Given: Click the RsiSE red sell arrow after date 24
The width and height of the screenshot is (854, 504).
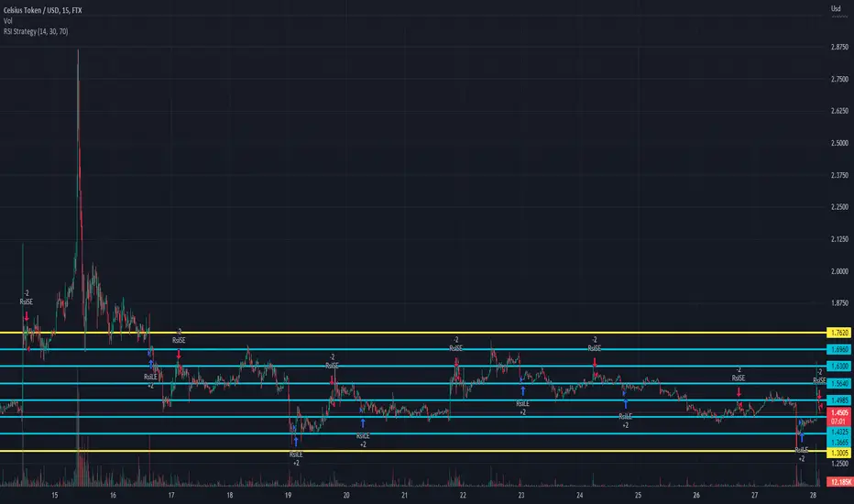Looking at the screenshot, I should pos(594,362).
